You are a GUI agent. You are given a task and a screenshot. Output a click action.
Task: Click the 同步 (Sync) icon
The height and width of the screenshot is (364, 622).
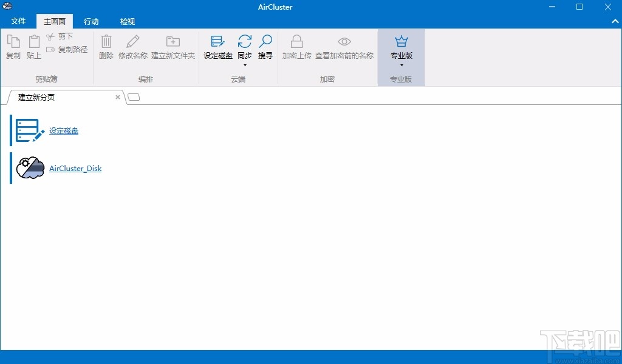(245, 42)
